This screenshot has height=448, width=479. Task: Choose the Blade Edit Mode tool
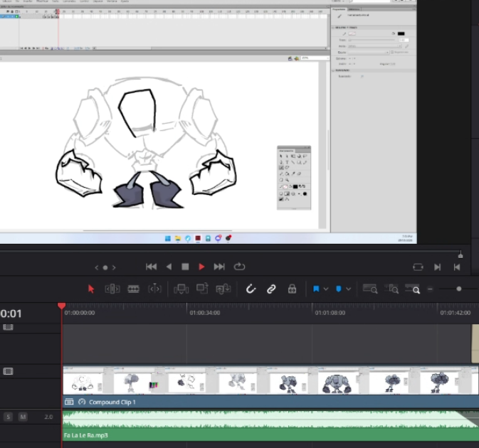133,289
